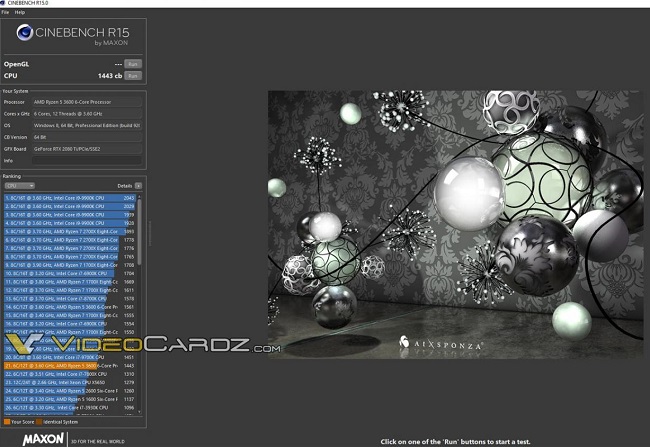The height and width of the screenshot is (447, 650).
Task: Select rank 22 Core i7-7800X entry 1310
Action: click(70, 374)
